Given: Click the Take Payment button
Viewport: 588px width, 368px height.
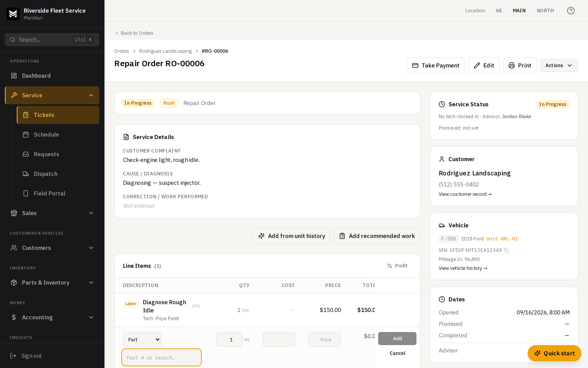Looking at the screenshot, I should (x=436, y=65).
